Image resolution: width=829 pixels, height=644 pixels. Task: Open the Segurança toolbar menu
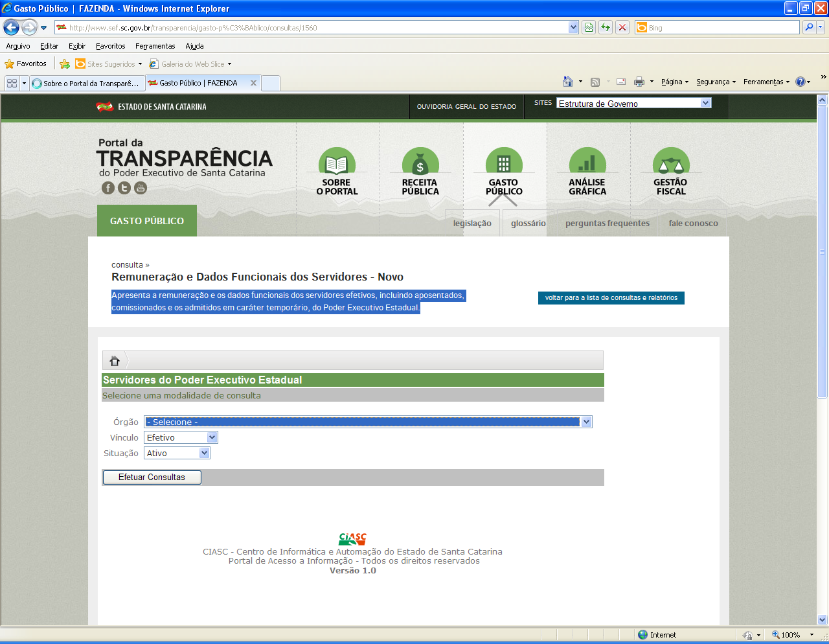[x=716, y=82]
